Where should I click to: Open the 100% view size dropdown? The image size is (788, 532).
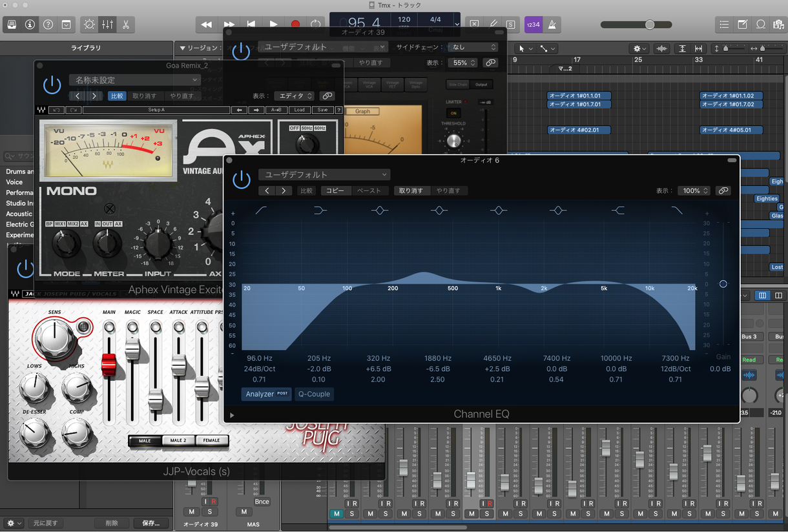pos(694,191)
